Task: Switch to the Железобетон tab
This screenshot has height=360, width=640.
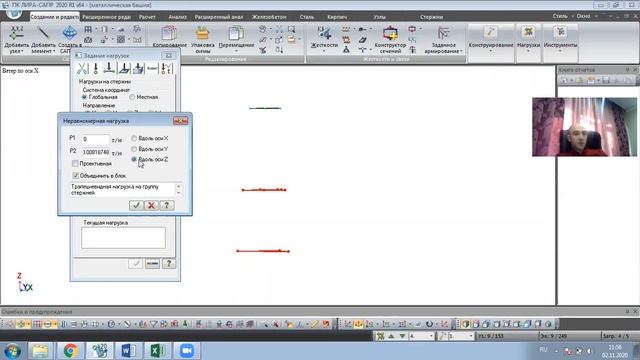Action: click(x=269, y=17)
